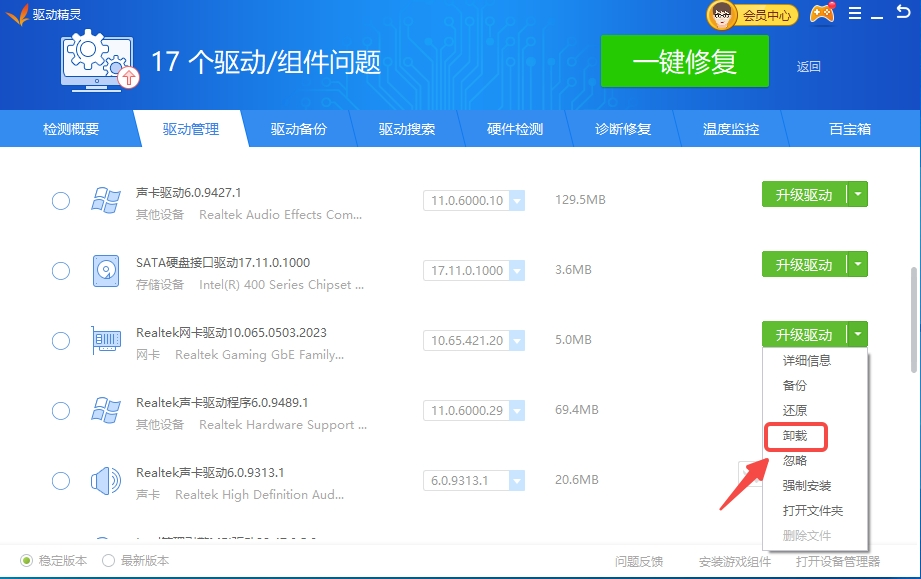Click the 驱动精灵 logo icon

pyautogui.click(x=16, y=15)
